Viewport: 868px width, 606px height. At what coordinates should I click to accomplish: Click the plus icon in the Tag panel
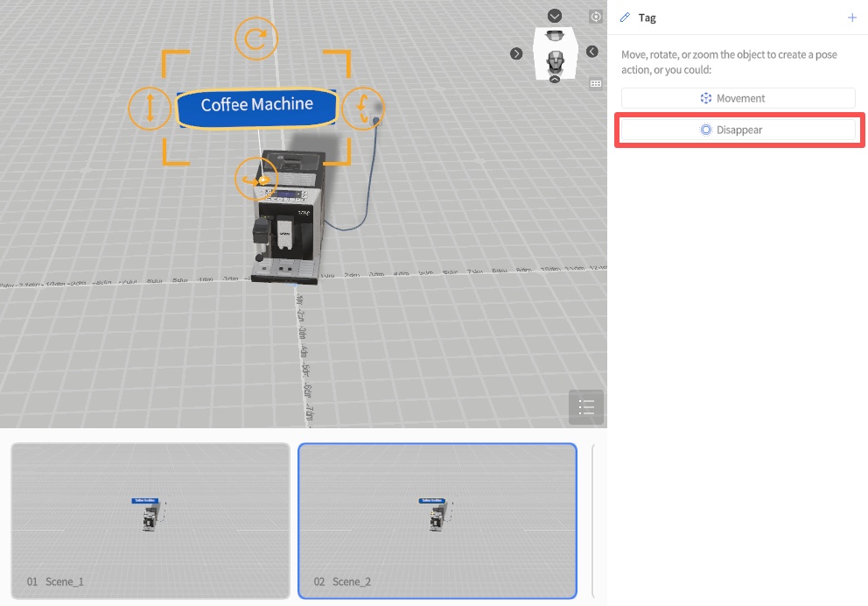pos(852,18)
